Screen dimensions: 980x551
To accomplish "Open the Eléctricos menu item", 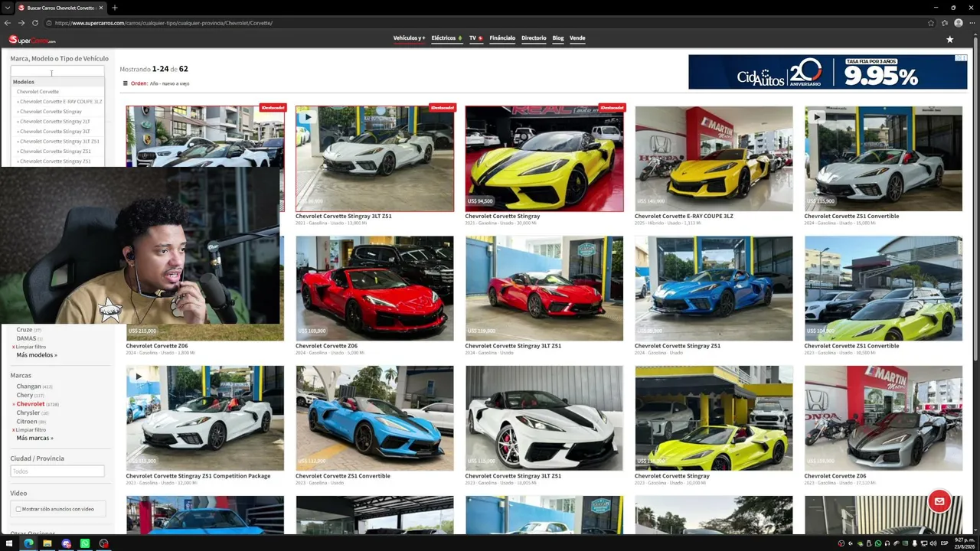I will point(446,38).
